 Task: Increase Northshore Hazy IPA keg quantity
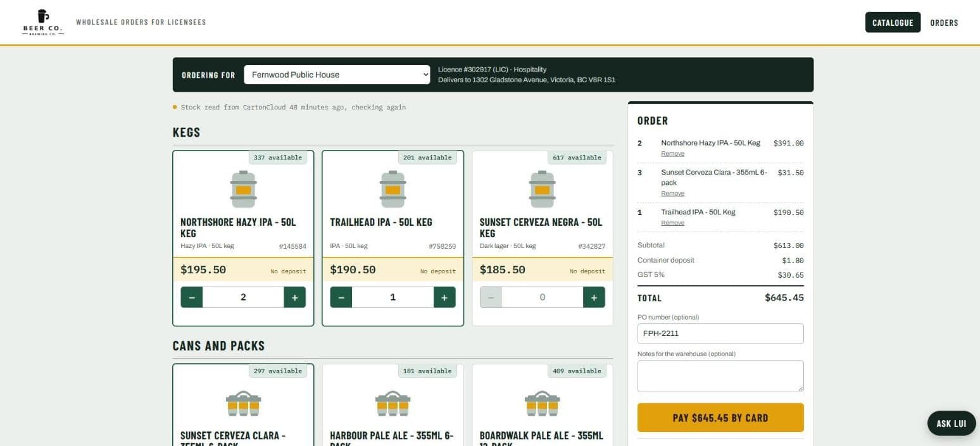295,297
